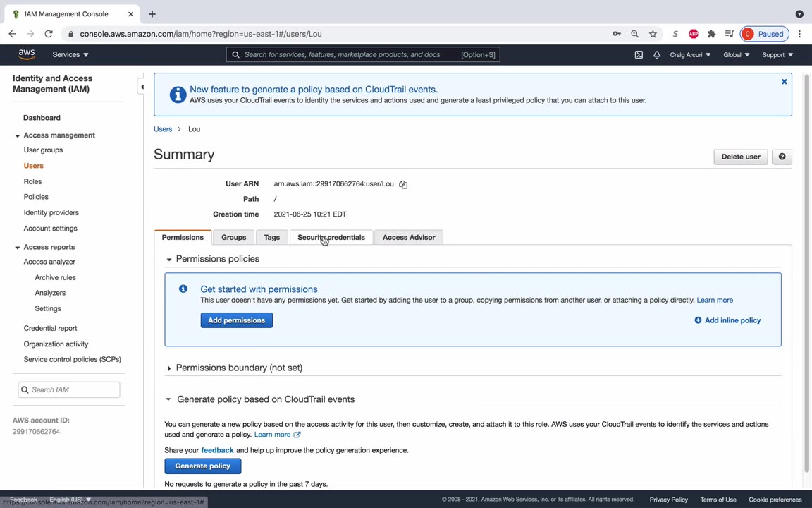Viewport: 812px width, 508px height.
Task: Open Privacy Policy footer link
Action: (x=668, y=500)
